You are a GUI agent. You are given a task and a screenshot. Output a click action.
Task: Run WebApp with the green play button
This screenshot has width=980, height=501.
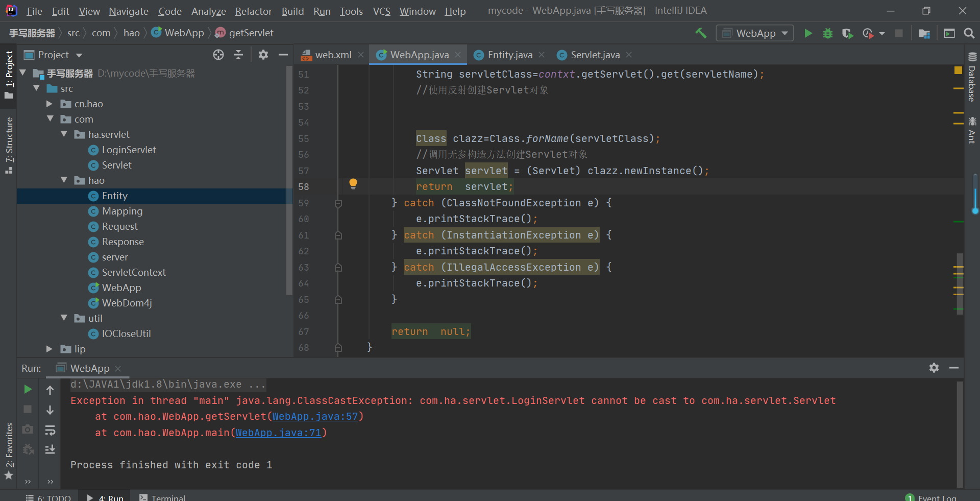(808, 33)
